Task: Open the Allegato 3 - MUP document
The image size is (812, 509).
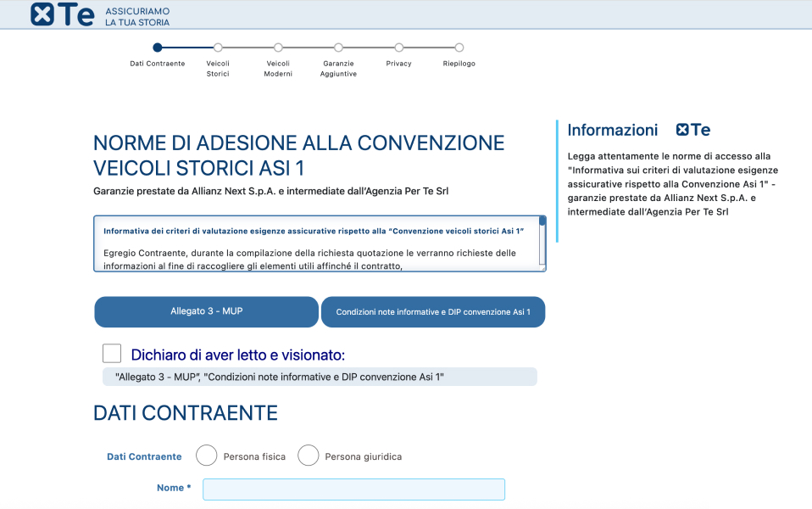Action: click(x=206, y=311)
